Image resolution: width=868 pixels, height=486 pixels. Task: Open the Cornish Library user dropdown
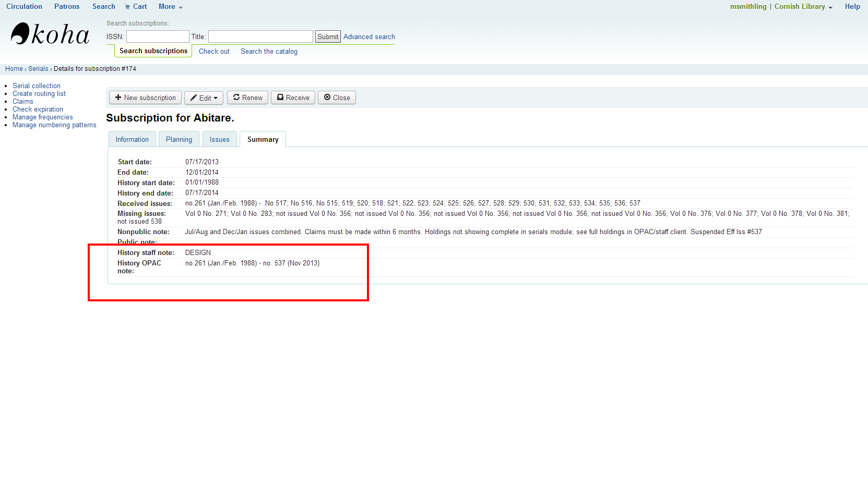[803, 7]
